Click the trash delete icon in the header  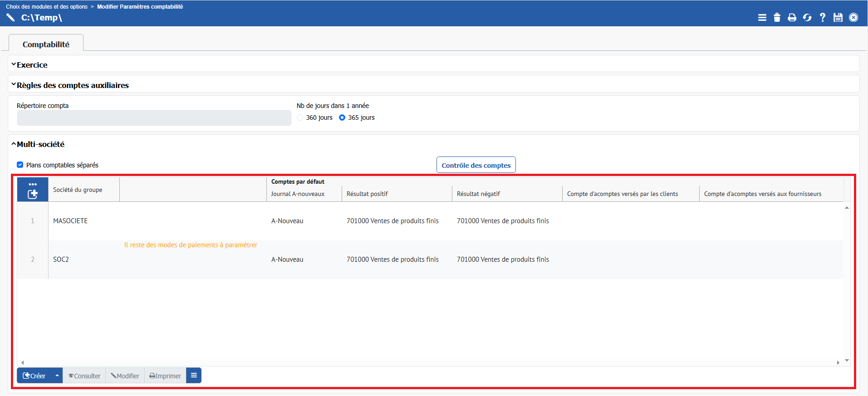tap(777, 18)
